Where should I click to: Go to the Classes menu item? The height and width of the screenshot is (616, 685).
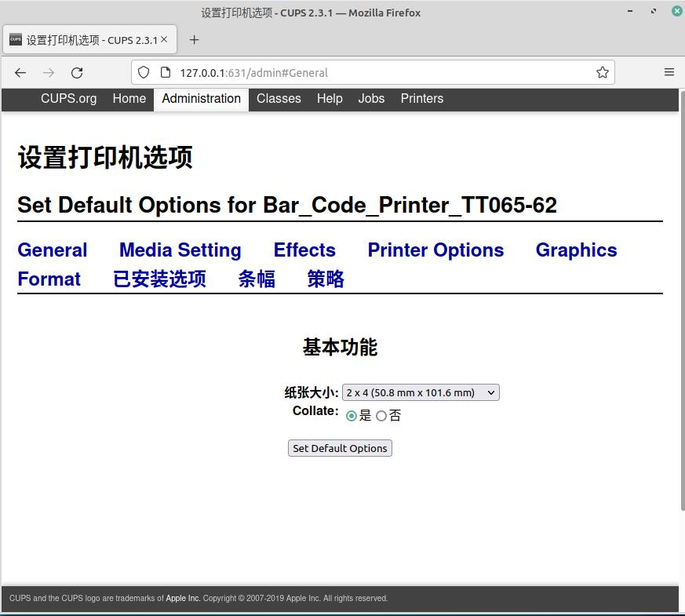pos(279,99)
